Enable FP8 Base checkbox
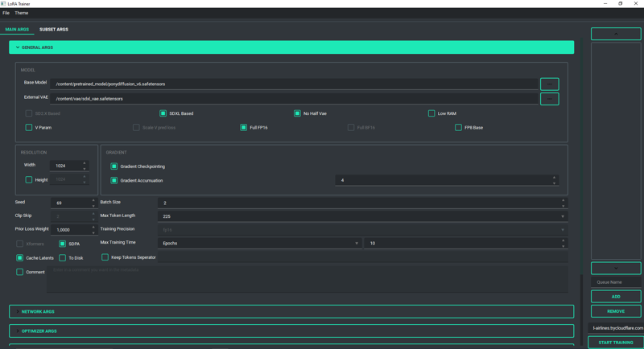Image resolution: width=644 pixels, height=349 pixels. [458, 128]
